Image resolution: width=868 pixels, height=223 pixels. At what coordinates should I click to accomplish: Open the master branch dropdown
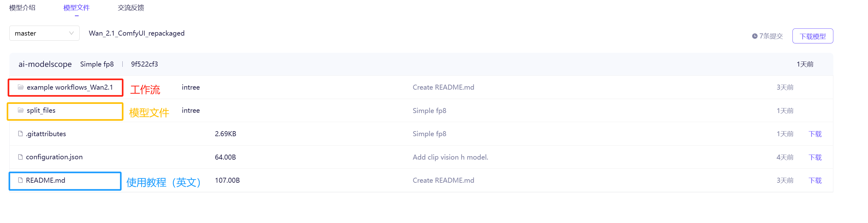pyautogui.click(x=44, y=33)
